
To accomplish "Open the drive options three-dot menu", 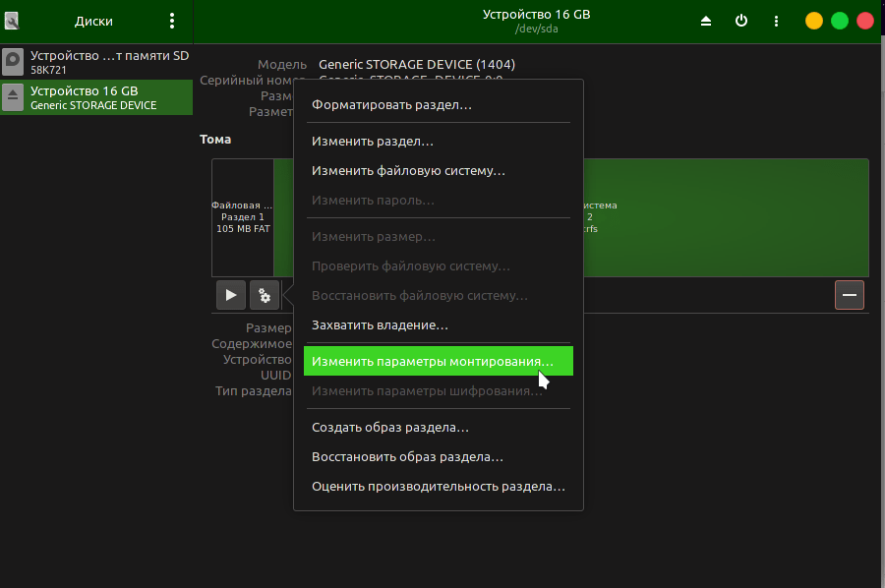I will click(x=777, y=21).
